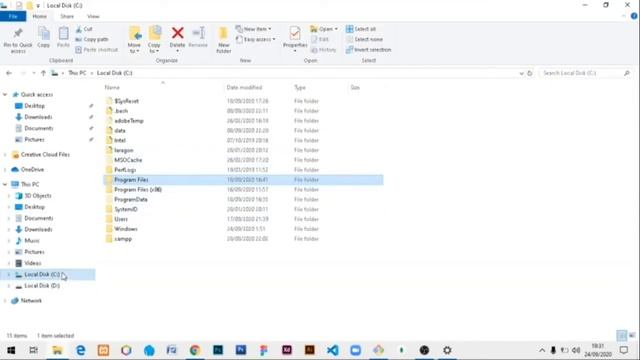640x360 pixels.
Task: Open address bar history dropdown
Action: tap(521, 73)
